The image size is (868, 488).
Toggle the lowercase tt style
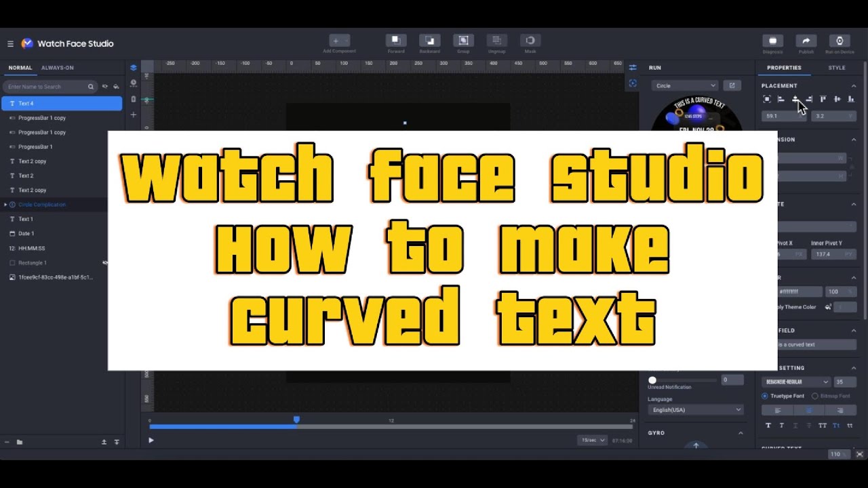click(x=850, y=426)
